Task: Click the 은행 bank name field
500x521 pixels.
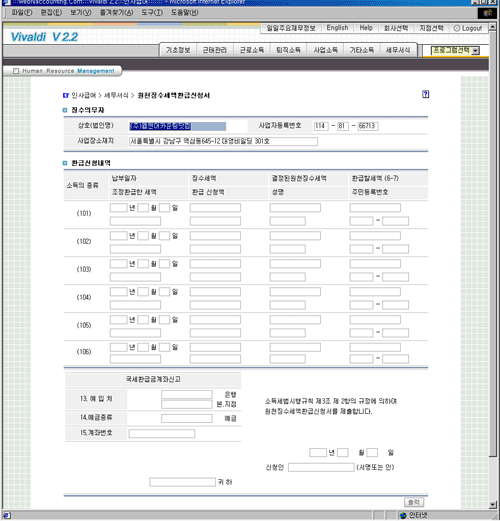Action: pos(187,394)
